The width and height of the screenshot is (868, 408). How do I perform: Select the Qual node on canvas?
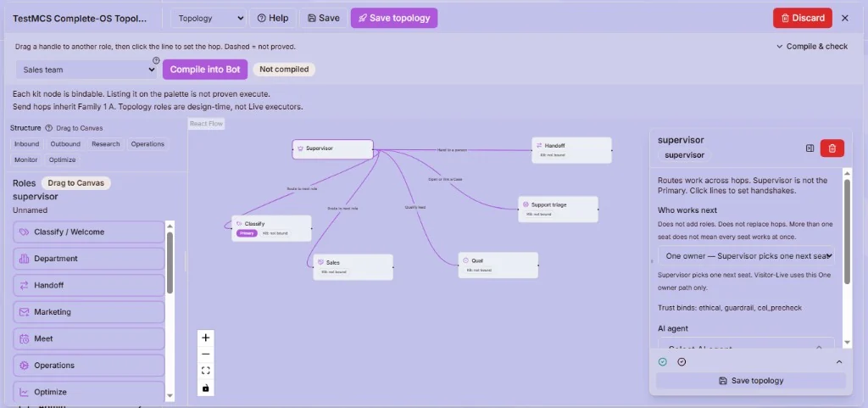[x=498, y=265]
